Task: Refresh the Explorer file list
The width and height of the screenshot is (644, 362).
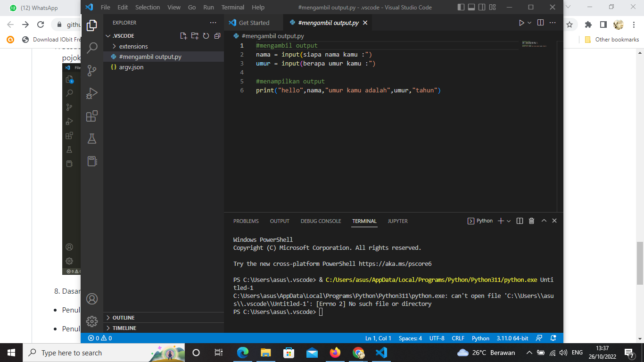Action: pyautogui.click(x=206, y=35)
